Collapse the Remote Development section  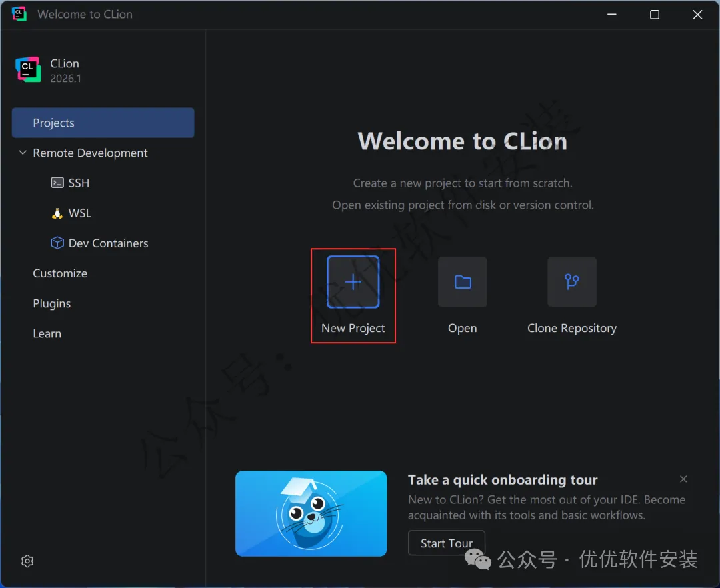[x=23, y=153]
